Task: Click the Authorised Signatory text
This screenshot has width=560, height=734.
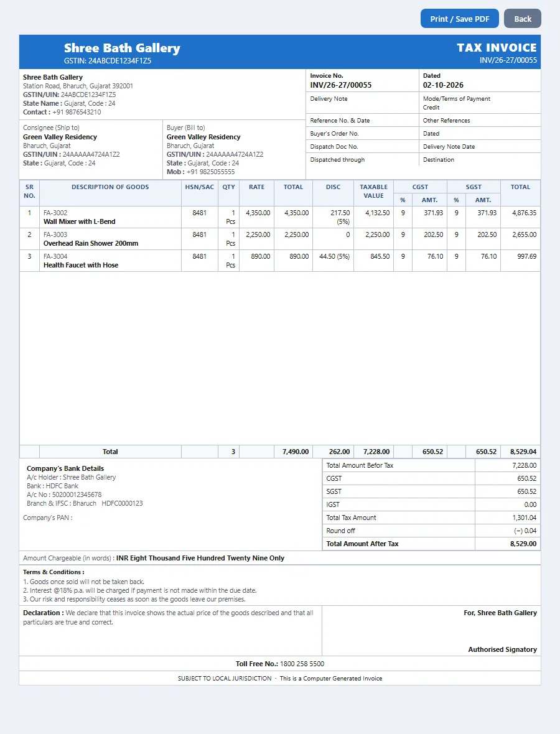Action: click(x=502, y=650)
